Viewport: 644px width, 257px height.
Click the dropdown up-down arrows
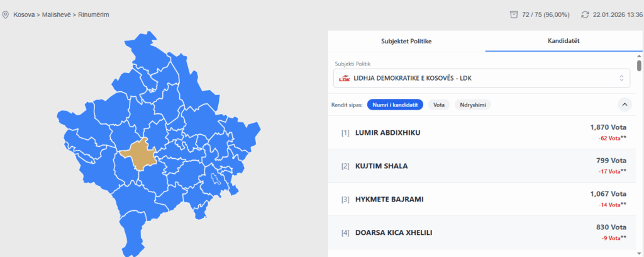[x=621, y=78]
